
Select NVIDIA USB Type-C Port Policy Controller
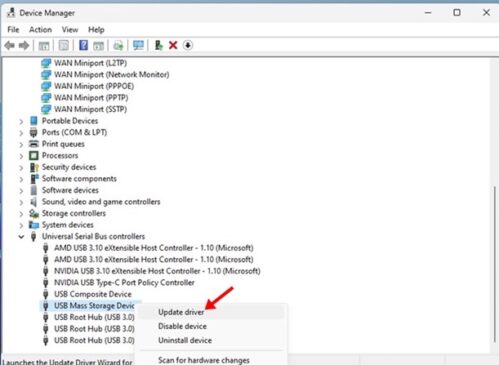(x=124, y=283)
